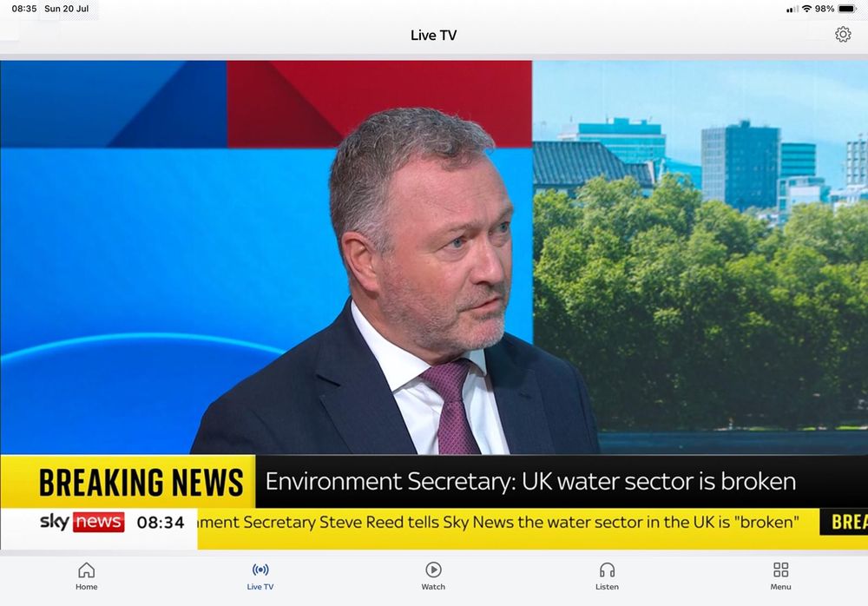Open the Menu tab label
This screenshot has width=868, height=606.
click(780, 587)
